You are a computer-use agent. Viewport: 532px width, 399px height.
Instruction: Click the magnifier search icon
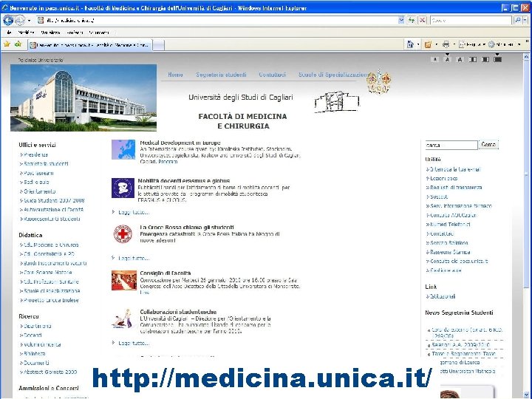click(x=517, y=21)
